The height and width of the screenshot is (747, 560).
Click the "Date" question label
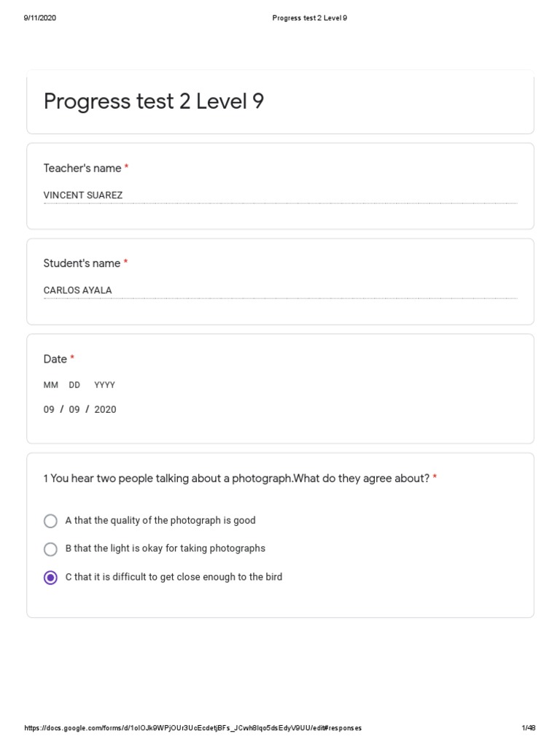click(55, 359)
